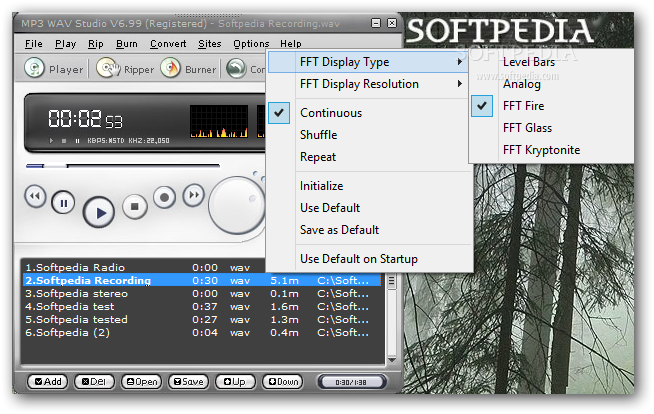Select Analog display type
This screenshot has height=414, width=654.
(x=551, y=84)
